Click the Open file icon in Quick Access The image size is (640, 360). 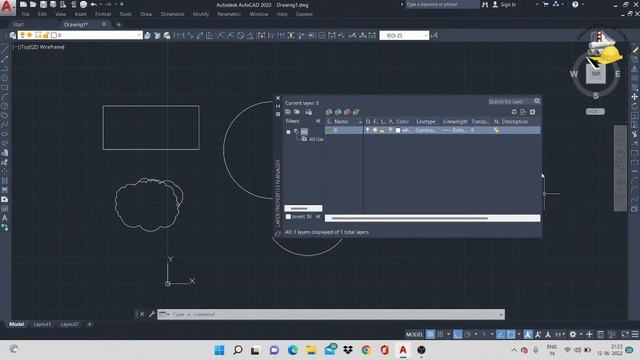33,4
